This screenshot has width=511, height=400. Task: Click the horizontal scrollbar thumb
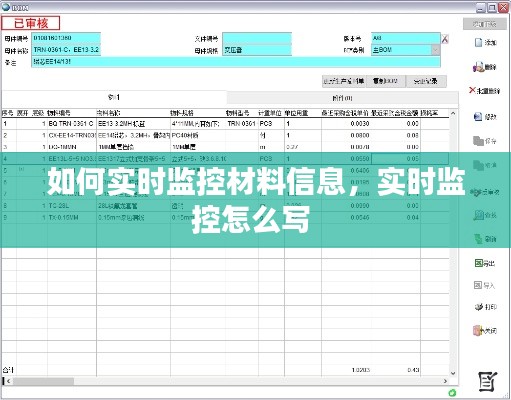pyautogui.click(x=43, y=381)
